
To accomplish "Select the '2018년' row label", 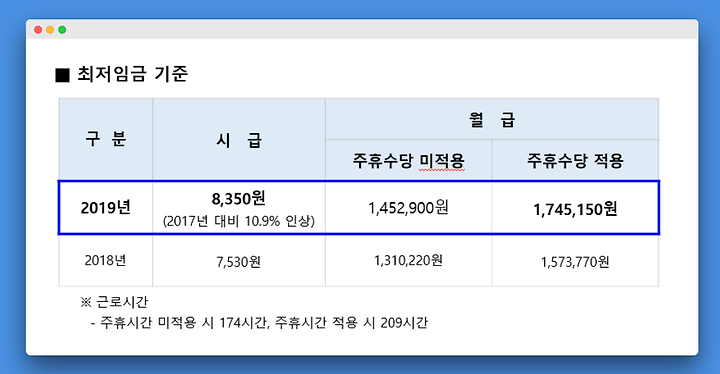I will [x=105, y=261].
